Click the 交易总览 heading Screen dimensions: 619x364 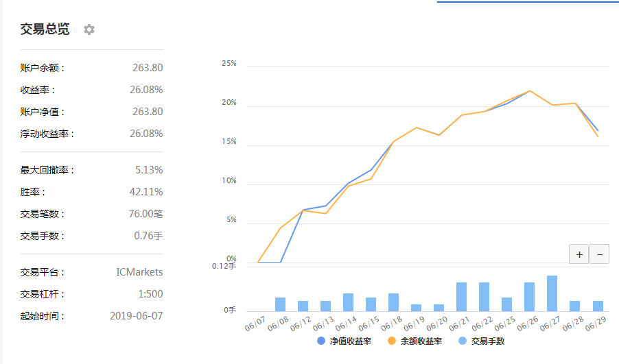tap(45, 29)
